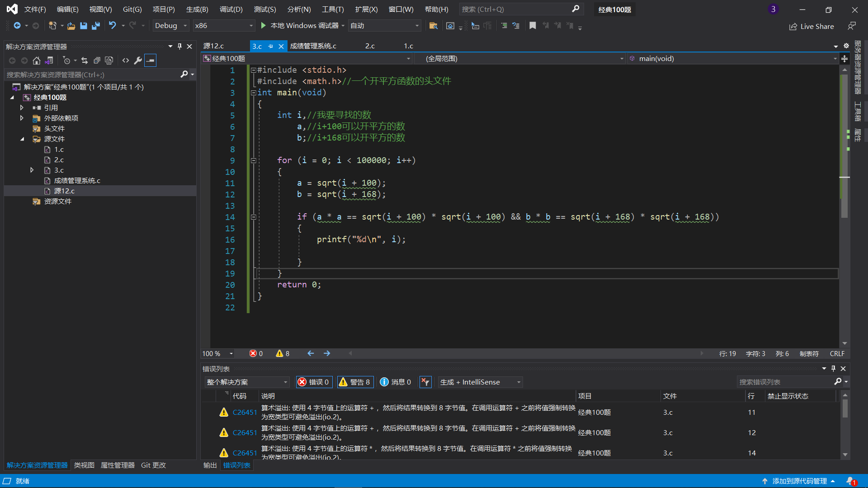Click the Live Share button
868x488 pixels.
[x=811, y=26]
